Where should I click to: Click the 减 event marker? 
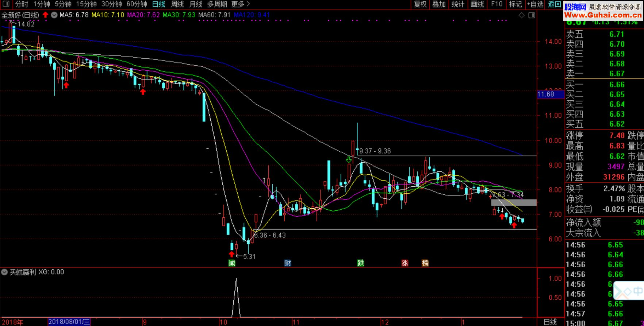point(232,263)
